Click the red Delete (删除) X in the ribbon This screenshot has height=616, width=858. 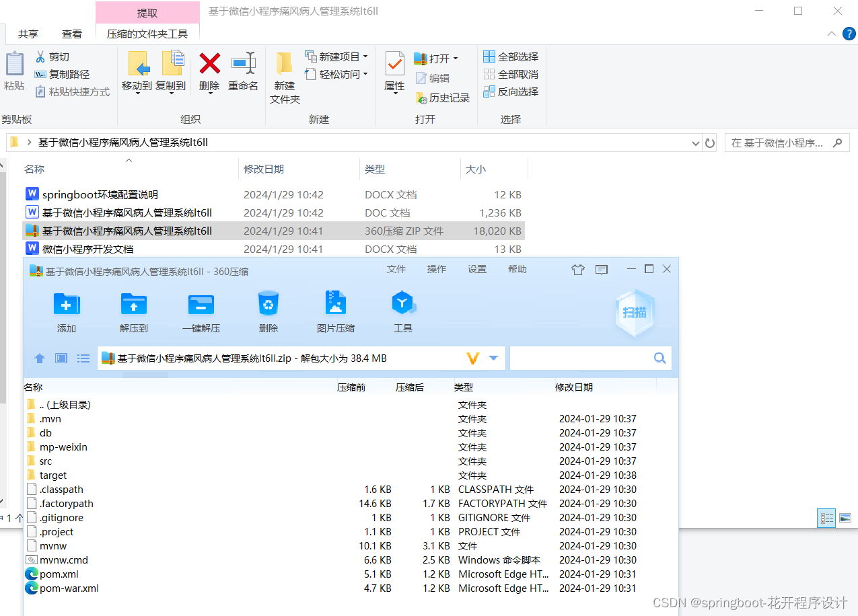coord(209,72)
